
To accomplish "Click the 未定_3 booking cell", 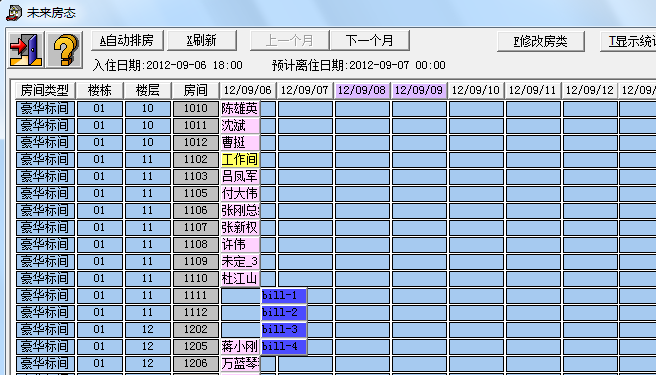I will coord(240,262).
